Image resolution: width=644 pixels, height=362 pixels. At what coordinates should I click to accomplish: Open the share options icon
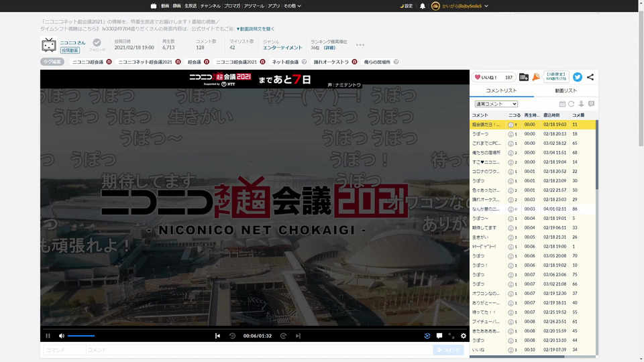point(590,77)
